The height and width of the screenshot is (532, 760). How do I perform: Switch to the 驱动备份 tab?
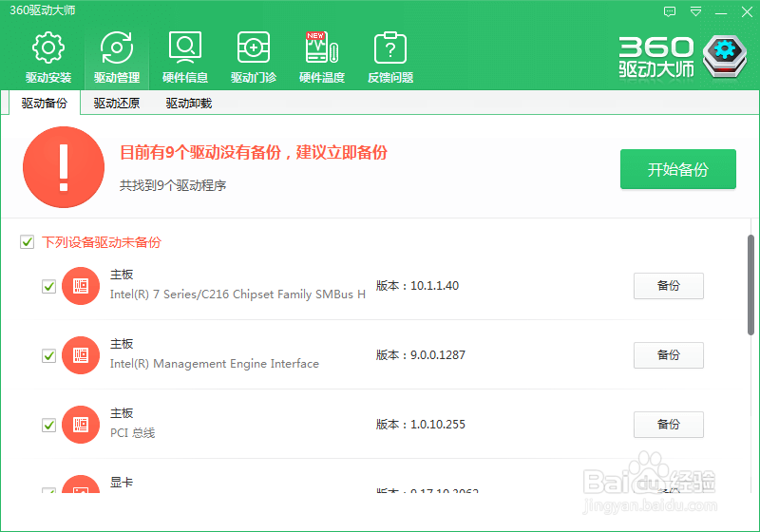pos(44,104)
